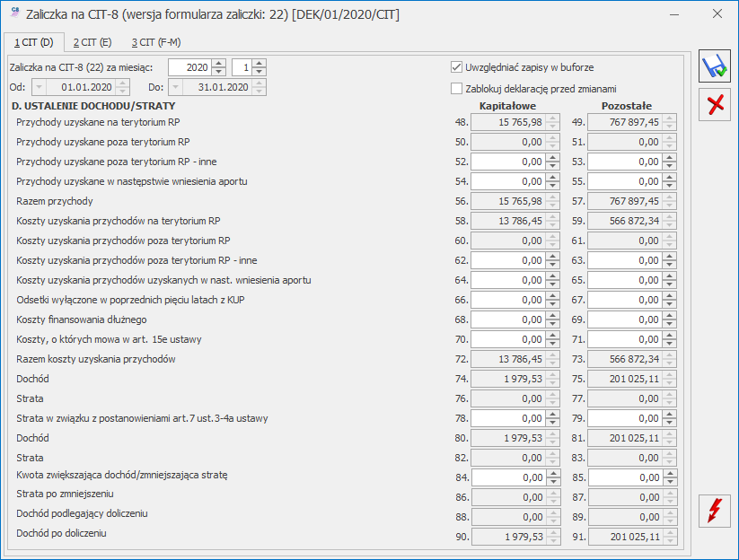This screenshot has height=560, width=739.
Task: Click field 53 other income abroad - inne
Action: [625, 162]
